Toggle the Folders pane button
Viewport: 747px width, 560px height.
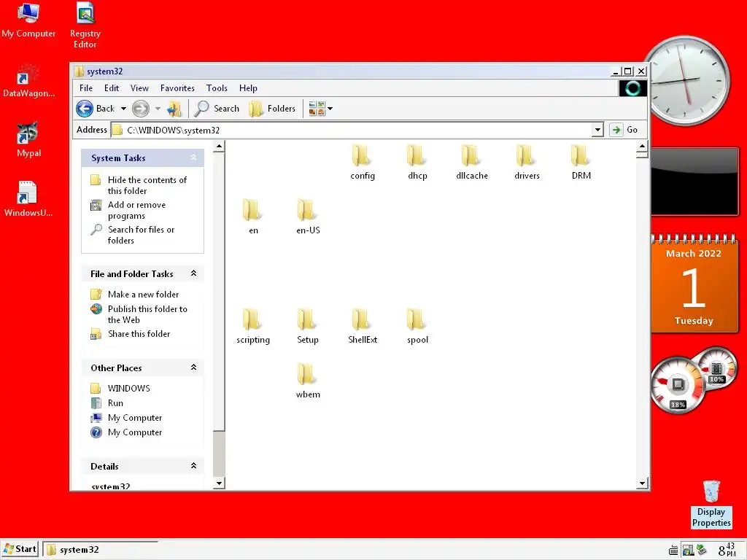click(x=273, y=109)
